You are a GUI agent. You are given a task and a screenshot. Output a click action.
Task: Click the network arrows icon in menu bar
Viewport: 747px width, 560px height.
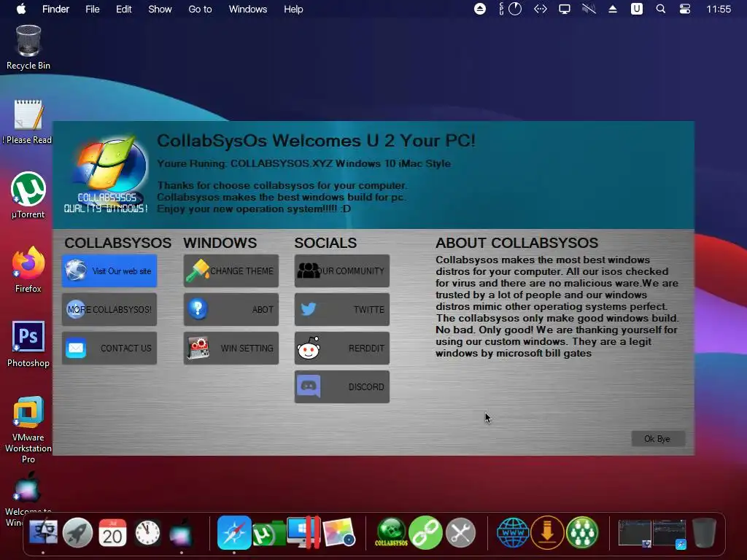541,9
